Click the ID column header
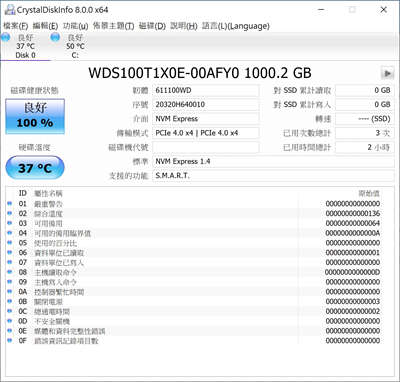This screenshot has height=382, width=400. click(x=23, y=193)
